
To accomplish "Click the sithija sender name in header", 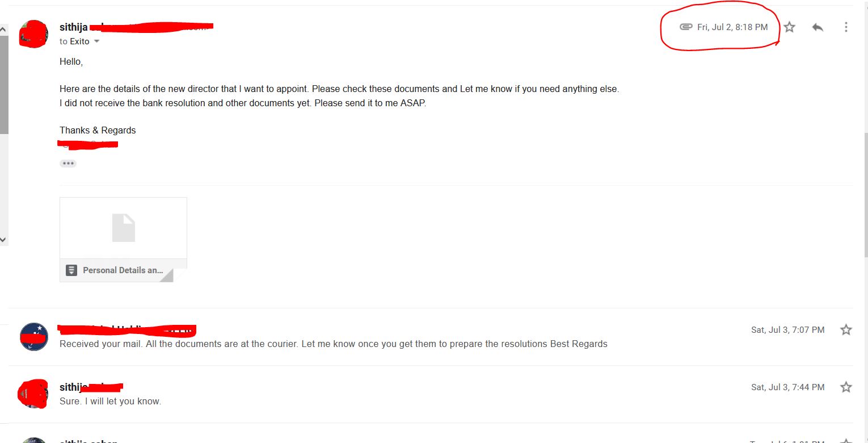I will point(74,27).
